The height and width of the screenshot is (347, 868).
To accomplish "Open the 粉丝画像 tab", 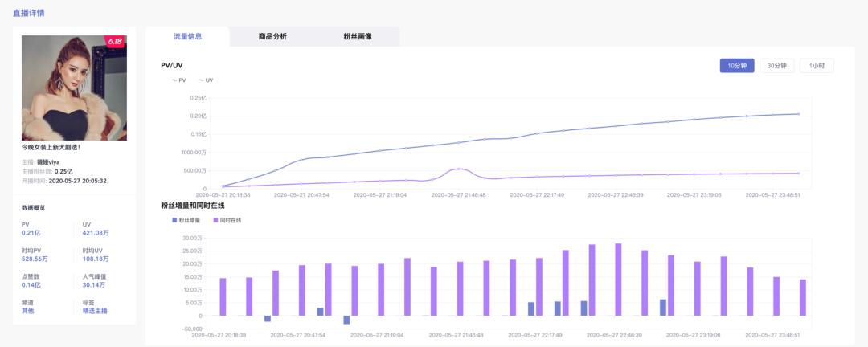I will (x=358, y=37).
